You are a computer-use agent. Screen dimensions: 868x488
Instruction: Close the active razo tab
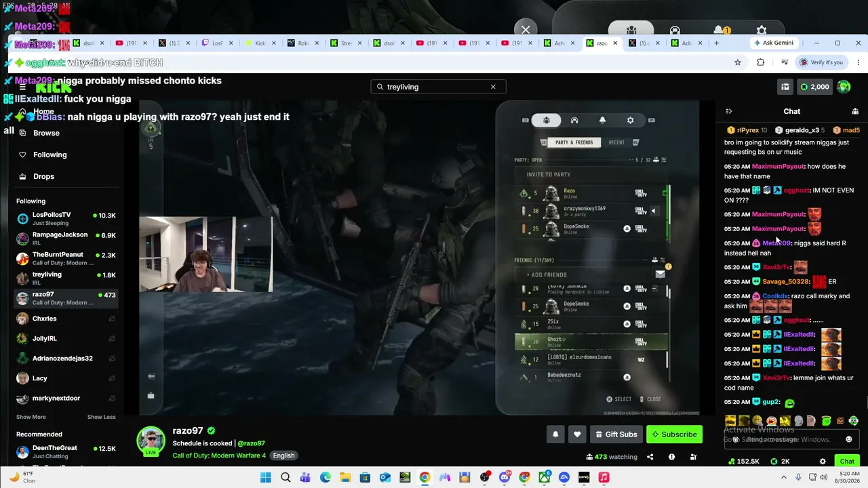[x=615, y=43]
